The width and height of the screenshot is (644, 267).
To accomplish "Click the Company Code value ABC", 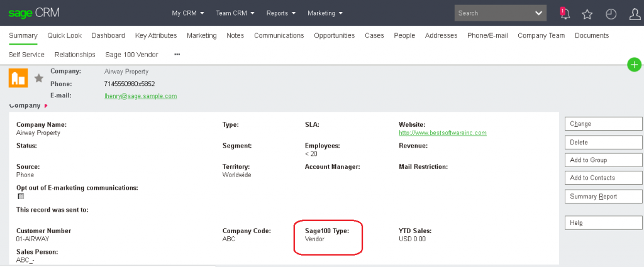I will point(229,239).
